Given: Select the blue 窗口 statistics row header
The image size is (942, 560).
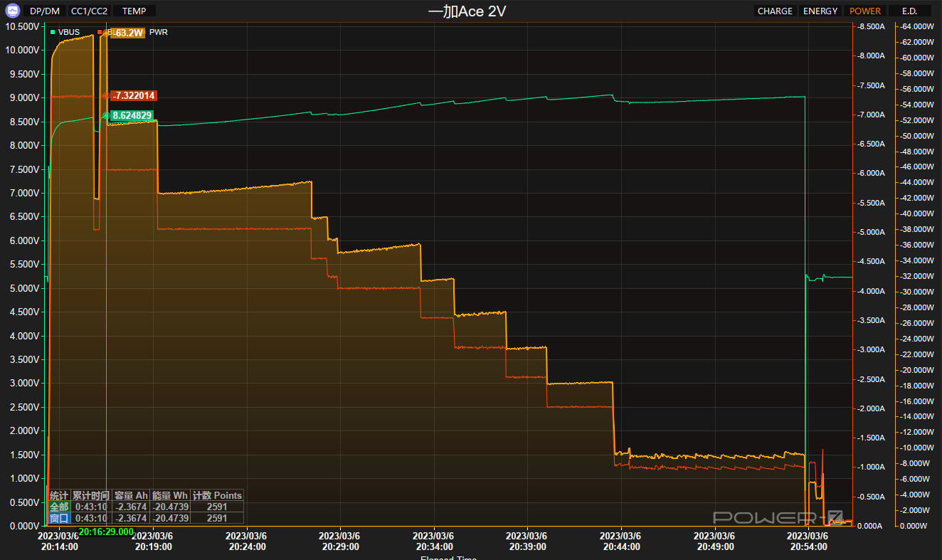Looking at the screenshot, I should coord(59,518).
